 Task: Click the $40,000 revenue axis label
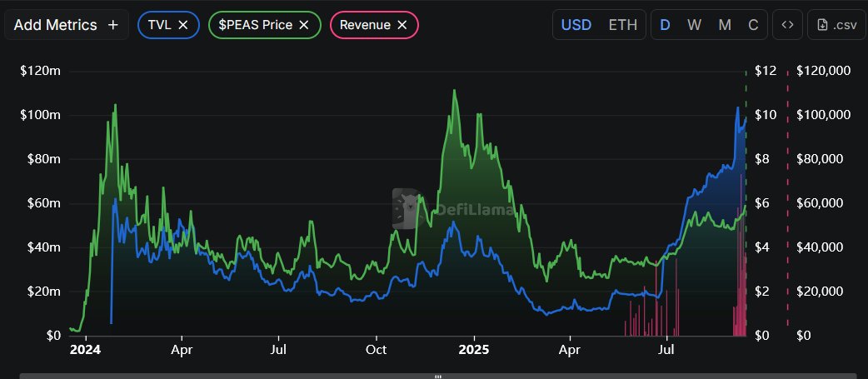click(x=820, y=247)
